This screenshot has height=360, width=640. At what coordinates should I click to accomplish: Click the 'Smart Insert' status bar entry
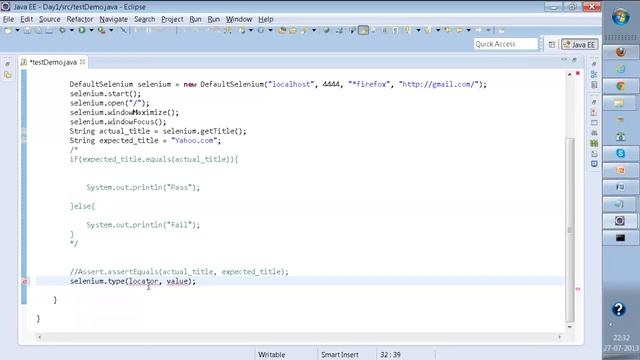pos(340,355)
